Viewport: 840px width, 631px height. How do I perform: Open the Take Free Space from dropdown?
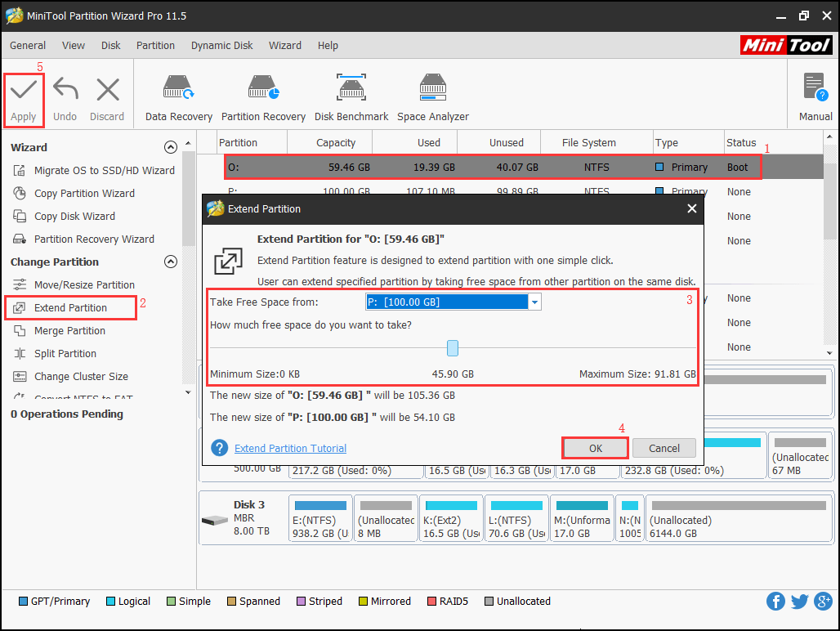[x=534, y=302]
